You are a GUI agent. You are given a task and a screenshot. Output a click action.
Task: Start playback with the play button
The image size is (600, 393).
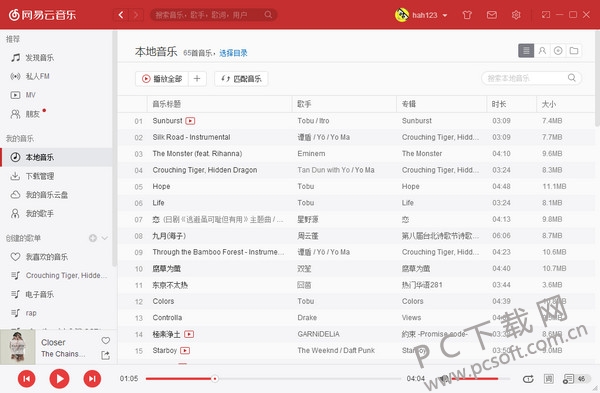(59, 379)
